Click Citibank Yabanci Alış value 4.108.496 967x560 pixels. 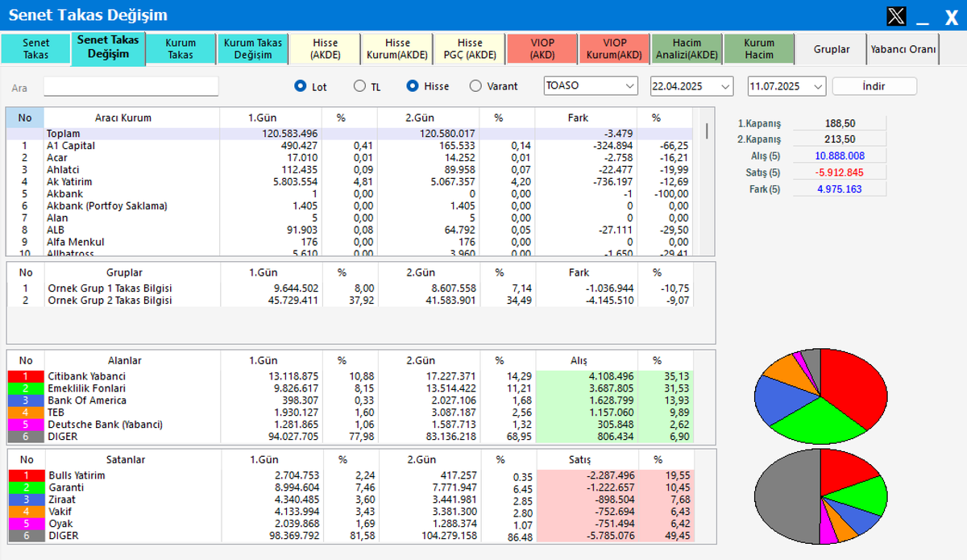[611, 376]
